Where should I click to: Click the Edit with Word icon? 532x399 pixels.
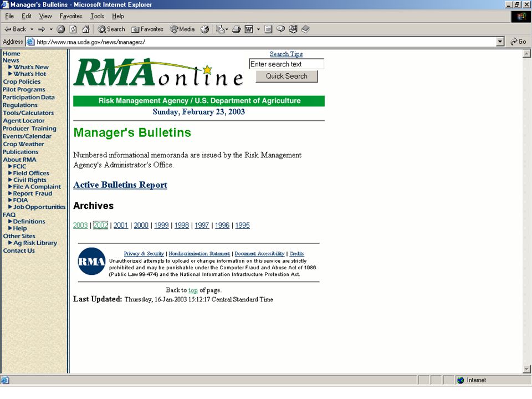[249, 29]
